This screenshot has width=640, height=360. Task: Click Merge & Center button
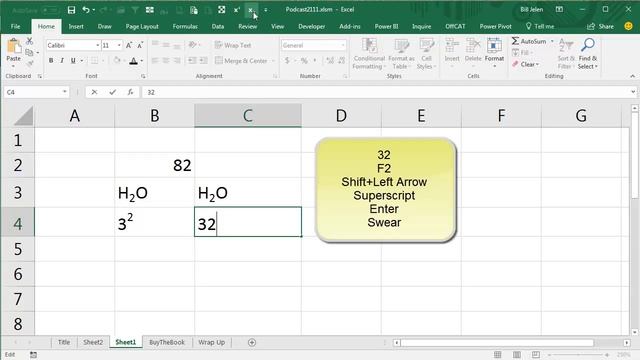[x=241, y=60]
